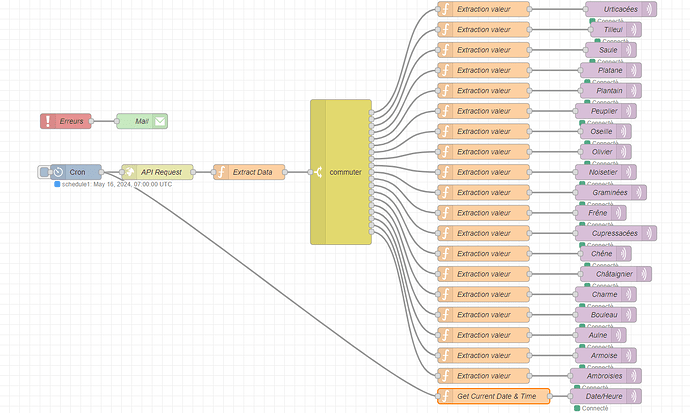Click the Saule node signal icon
Image resolution: width=690 pixels, height=413 pixels.
[629, 50]
